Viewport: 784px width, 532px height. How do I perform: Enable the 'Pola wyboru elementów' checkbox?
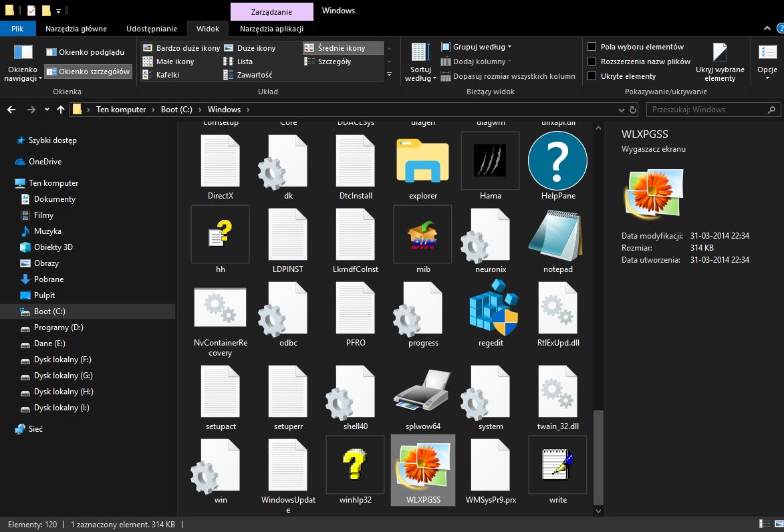(x=592, y=47)
